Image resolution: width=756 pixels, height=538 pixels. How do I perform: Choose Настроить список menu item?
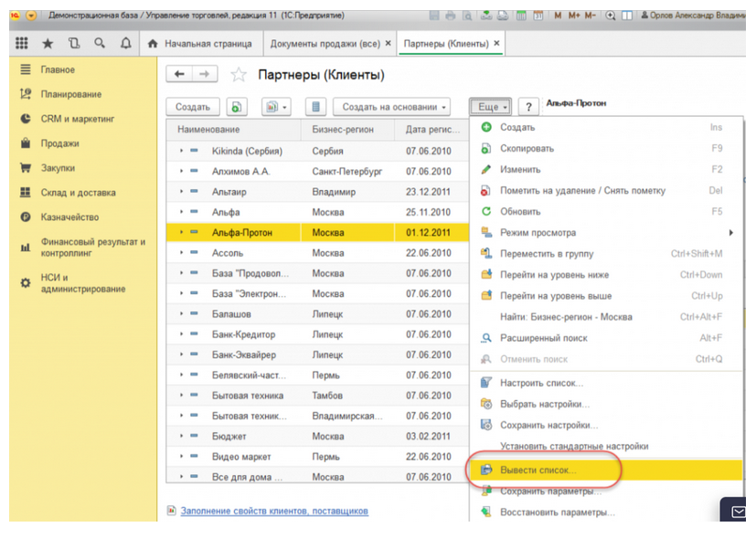(541, 383)
